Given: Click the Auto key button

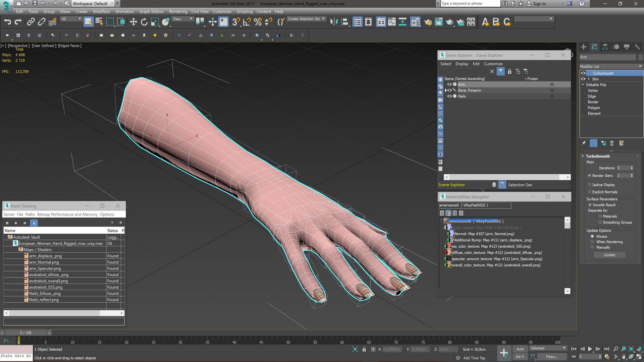Looking at the screenshot, I should point(520,349).
